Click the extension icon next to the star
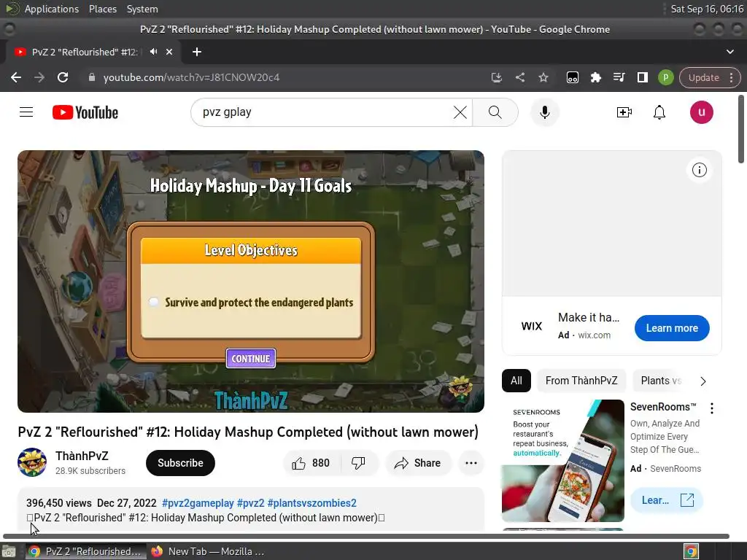The width and height of the screenshot is (747, 560). (x=572, y=77)
